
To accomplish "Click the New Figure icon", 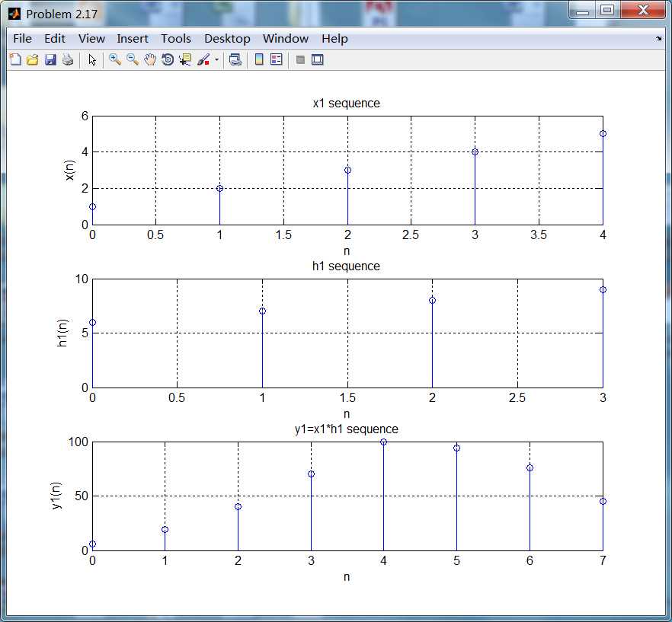I will [15, 59].
